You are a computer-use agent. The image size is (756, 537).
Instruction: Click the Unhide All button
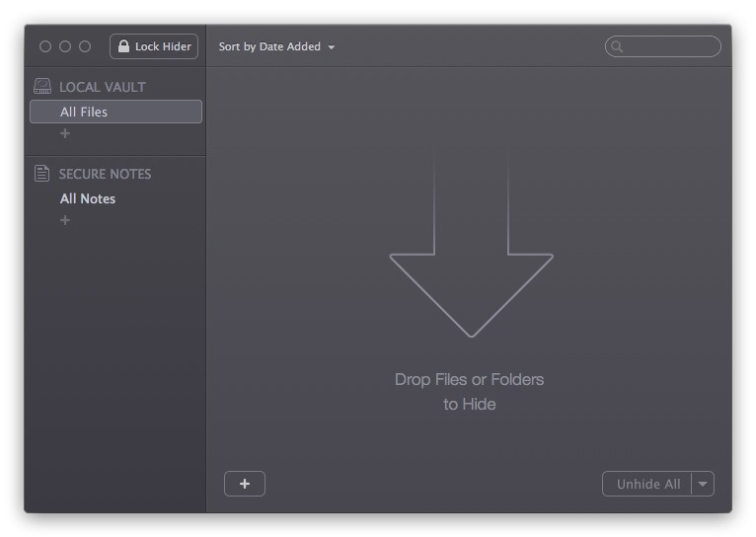coord(647,484)
